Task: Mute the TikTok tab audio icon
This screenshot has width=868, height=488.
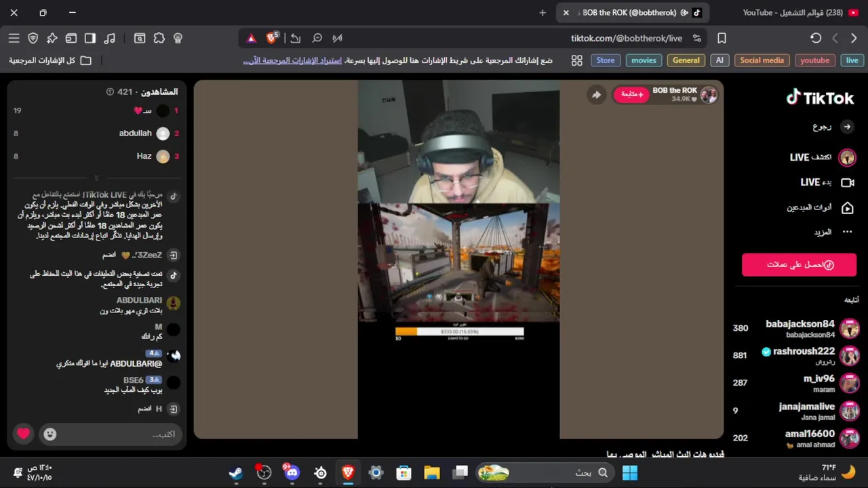Action: click(684, 13)
